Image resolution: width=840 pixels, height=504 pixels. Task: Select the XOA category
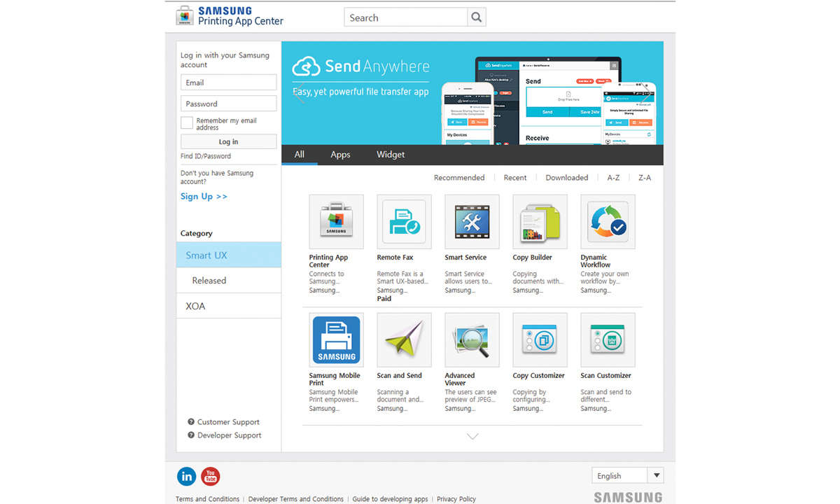229,306
